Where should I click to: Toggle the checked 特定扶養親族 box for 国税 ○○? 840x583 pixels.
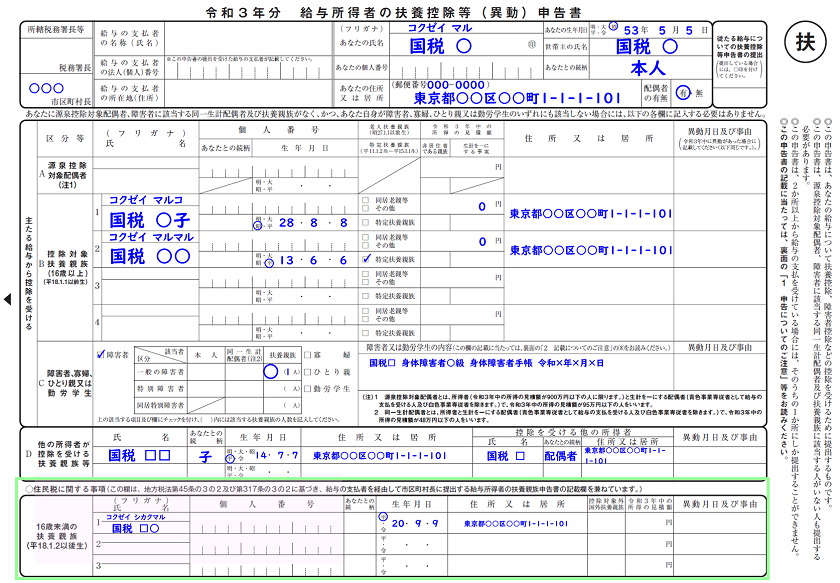click(368, 258)
